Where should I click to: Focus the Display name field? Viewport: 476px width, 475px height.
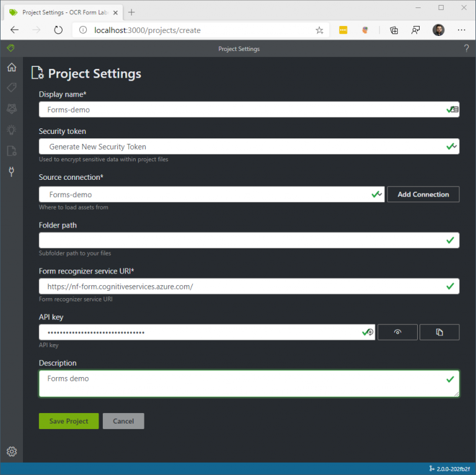(x=249, y=109)
